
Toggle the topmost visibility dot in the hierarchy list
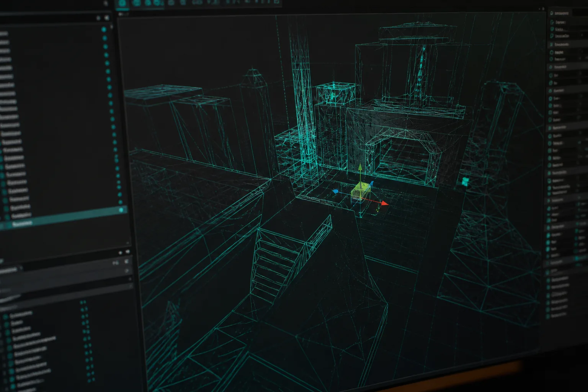104,29
